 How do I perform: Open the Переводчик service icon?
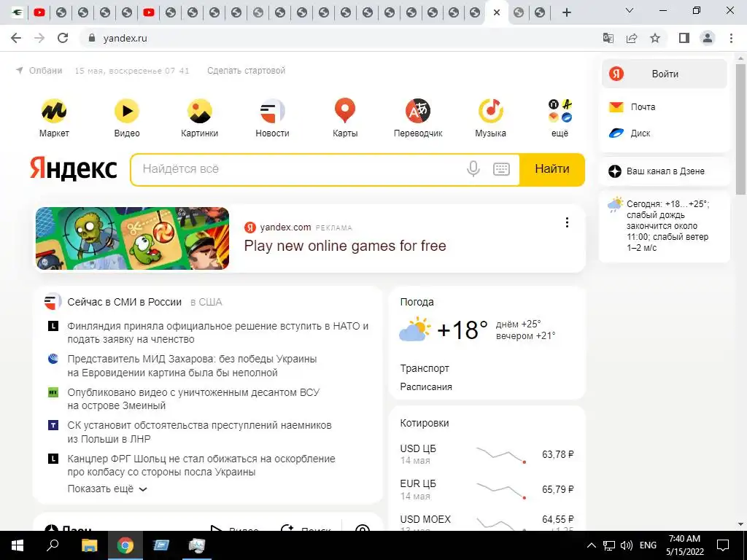coord(418,111)
